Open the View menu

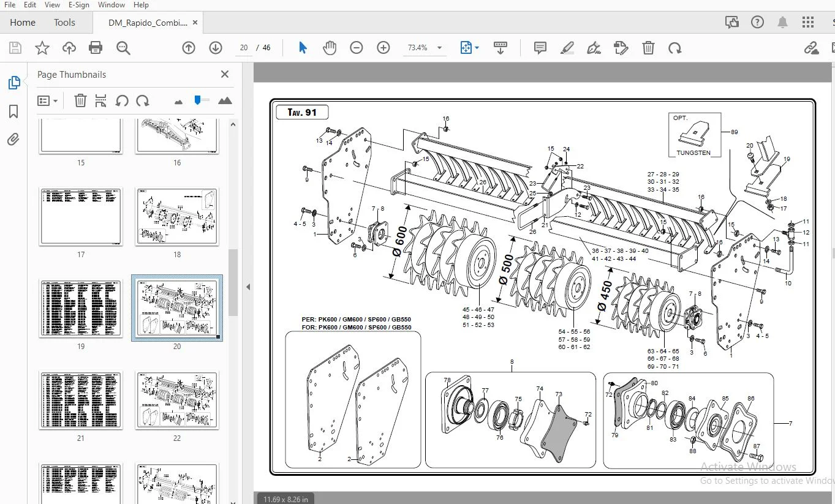(x=52, y=5)
